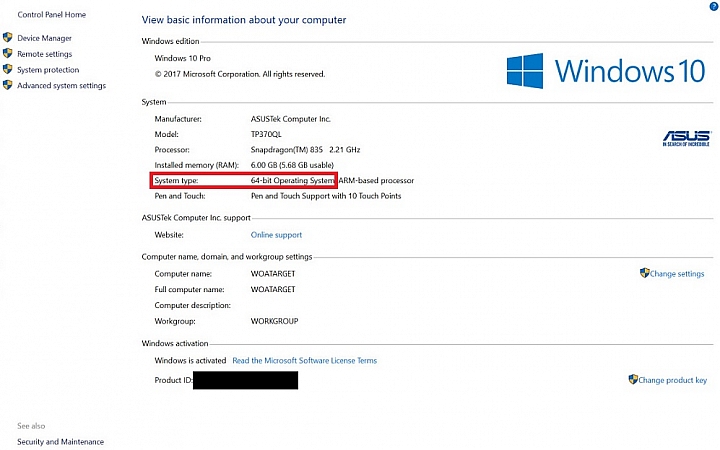Select the 64-bit Operating System text
The image size is (720, 450).
click(292, 180)
